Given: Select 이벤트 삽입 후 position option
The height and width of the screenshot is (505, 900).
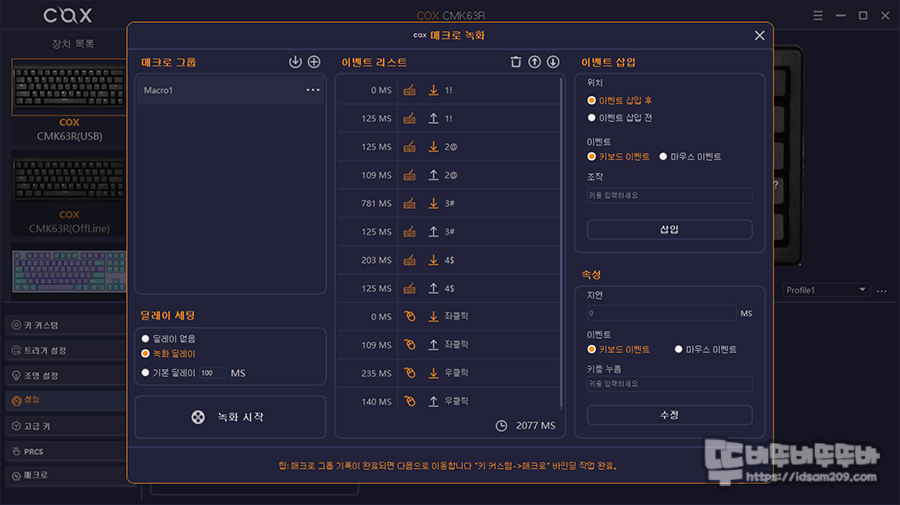Looking at the screenshot, I should click(619, 100).
